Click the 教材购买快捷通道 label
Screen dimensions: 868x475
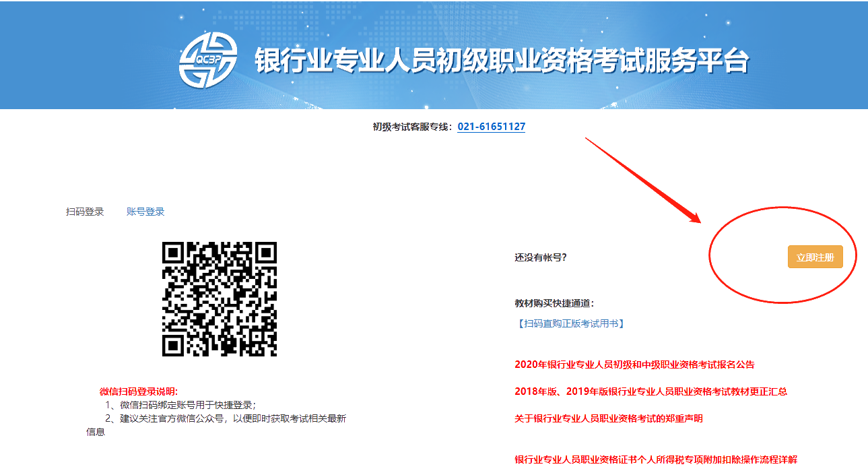click(554, 303)
